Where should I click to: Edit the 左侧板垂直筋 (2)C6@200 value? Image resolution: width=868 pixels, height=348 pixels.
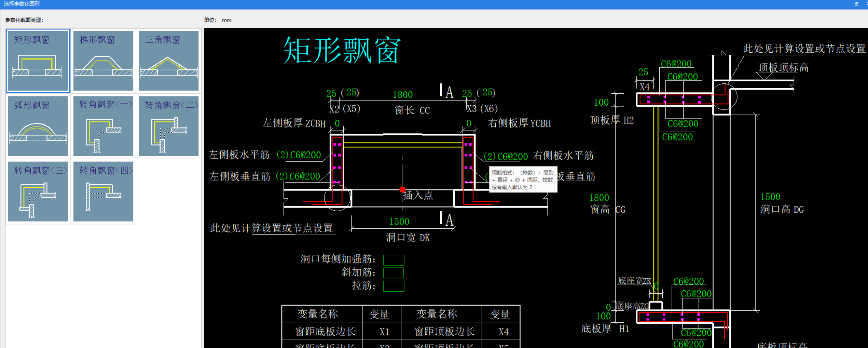pos(298,176)
